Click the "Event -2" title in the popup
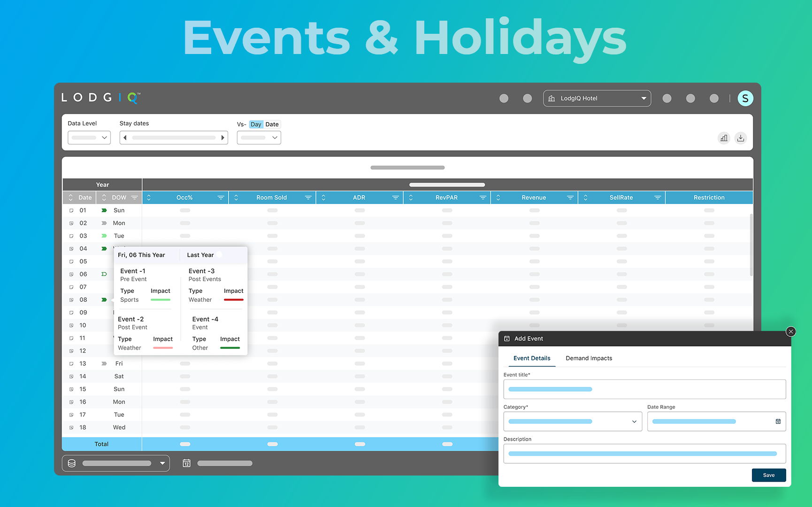Screen dimensions: 812x507 (131, 319)
